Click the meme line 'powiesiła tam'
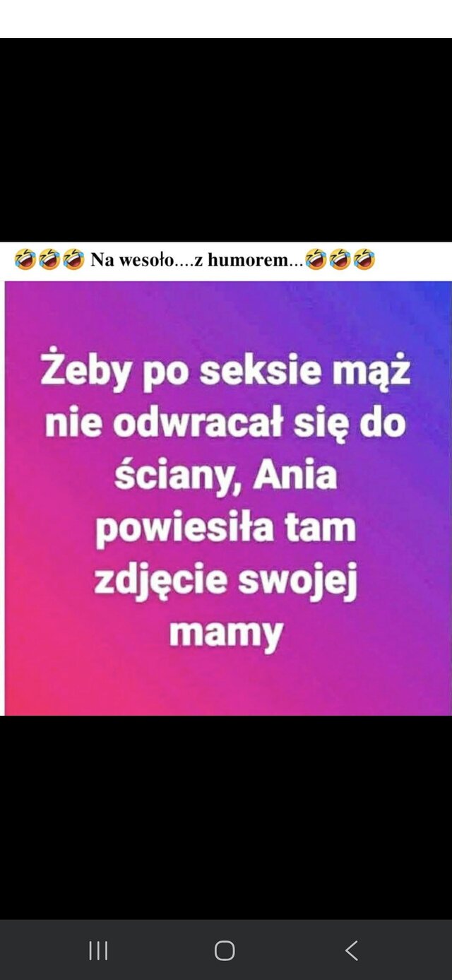This screenshot has height=980, width=452. coord(225,528)
